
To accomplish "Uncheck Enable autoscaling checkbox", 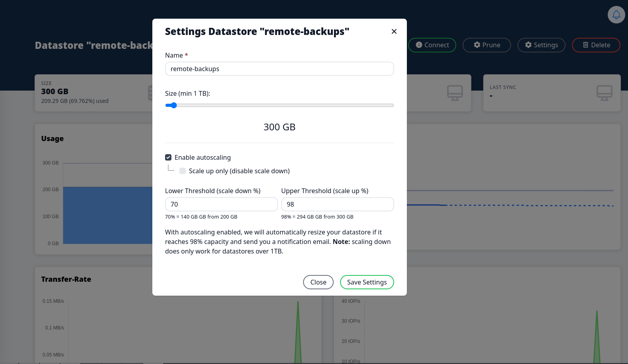I will [x=168, y=157].
